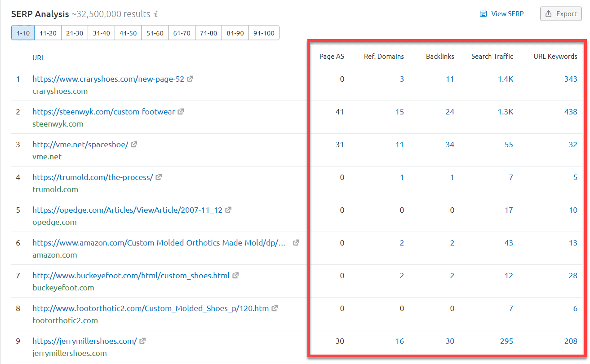Open the craryshoes.com/new-page-52 URL link

[x=108, y=79]
